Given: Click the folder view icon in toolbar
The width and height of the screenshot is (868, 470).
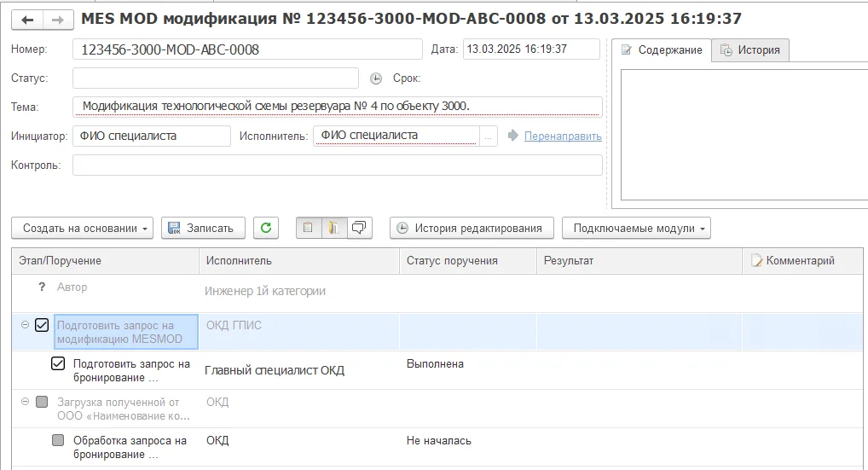Looking at the screenshot, I should tap(333, 228).
